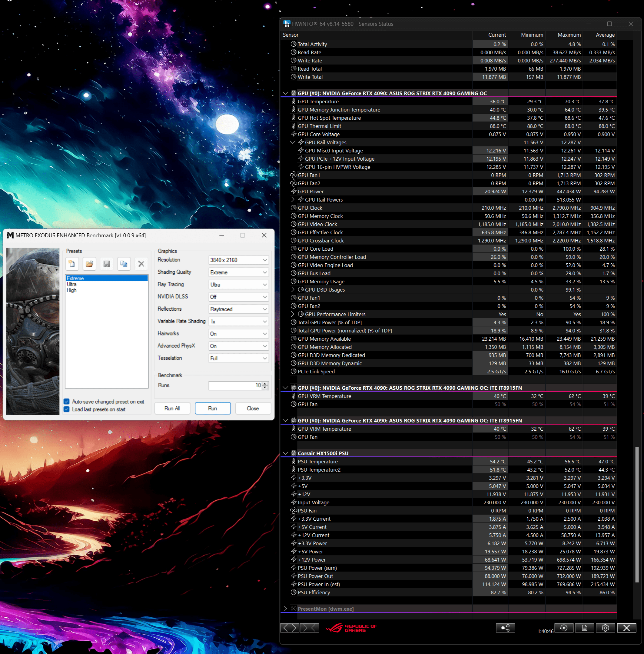
Task: Toggle Auto-save changed preset on exit
Action: 67,402
